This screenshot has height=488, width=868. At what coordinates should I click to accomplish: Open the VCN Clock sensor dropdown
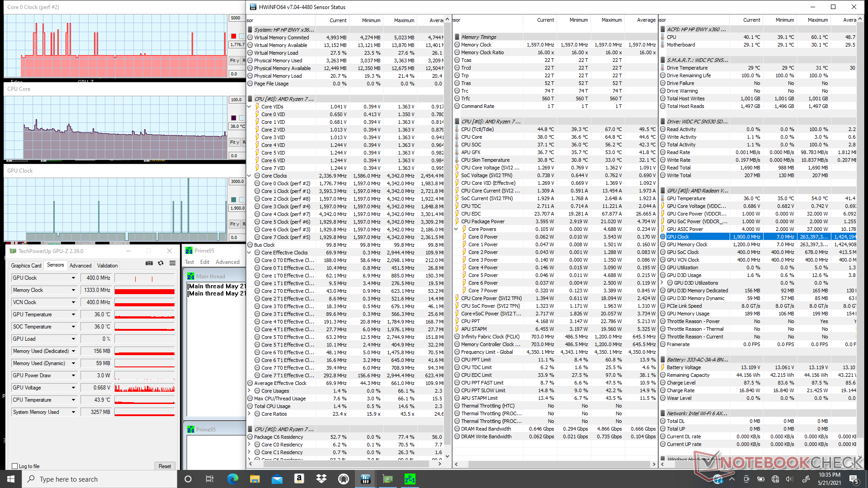click(73, 302)
